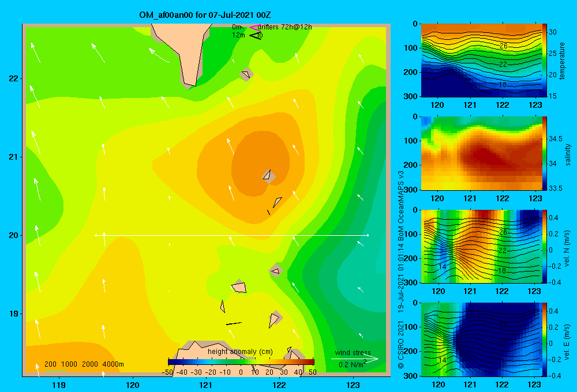Click the '2000' bathymetry legend label

coord(90,364)
